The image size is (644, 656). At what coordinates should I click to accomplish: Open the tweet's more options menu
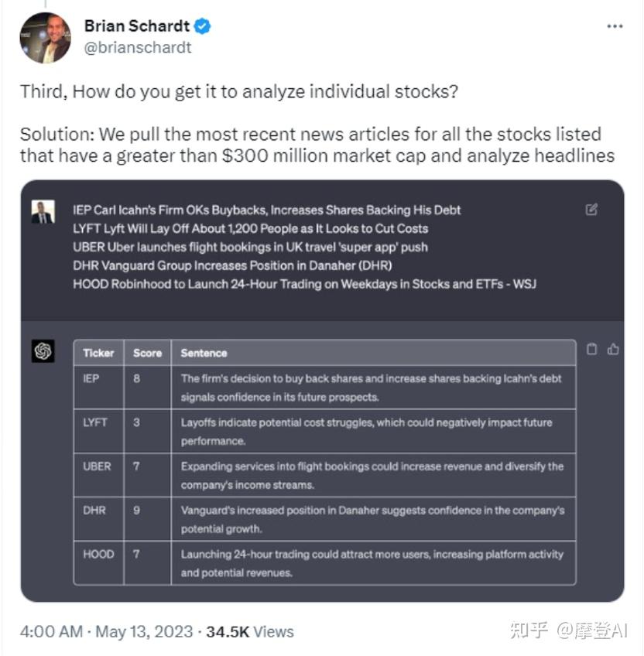click(x=615, y=27)
